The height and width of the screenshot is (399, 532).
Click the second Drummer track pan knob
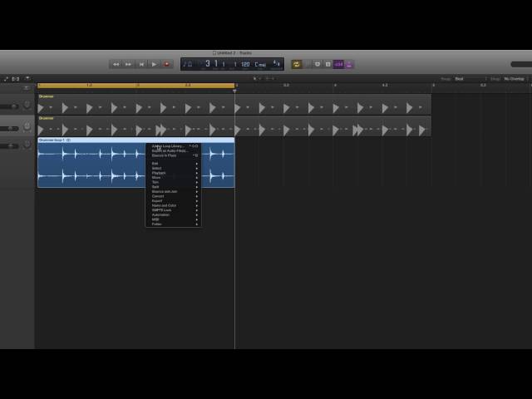pyautogui.click(x=27, y=127)
